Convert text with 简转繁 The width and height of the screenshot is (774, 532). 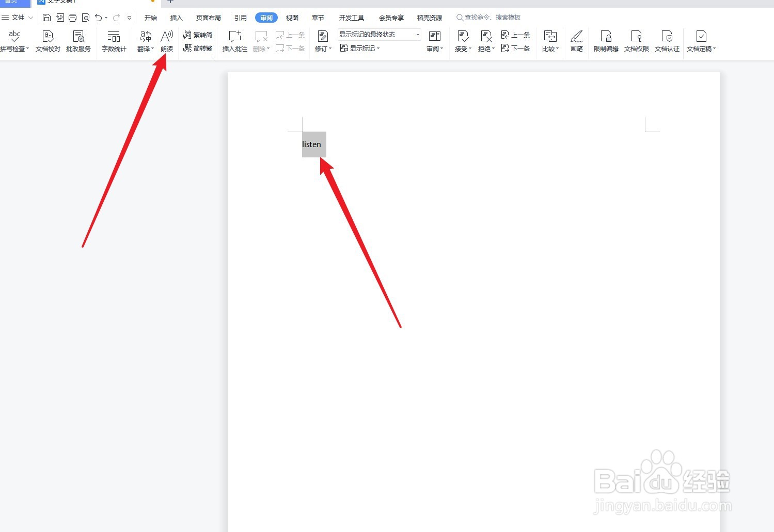coord(198,48)
